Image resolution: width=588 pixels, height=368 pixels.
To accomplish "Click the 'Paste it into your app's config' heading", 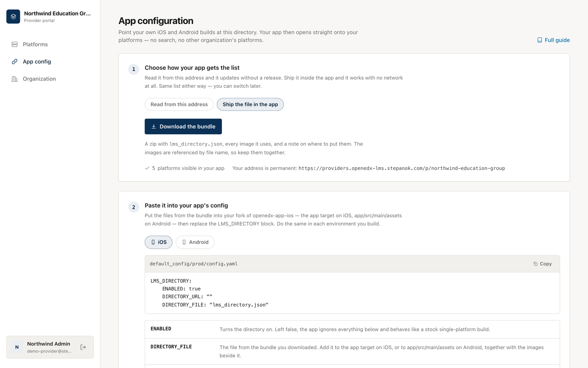I will [186, 206].
